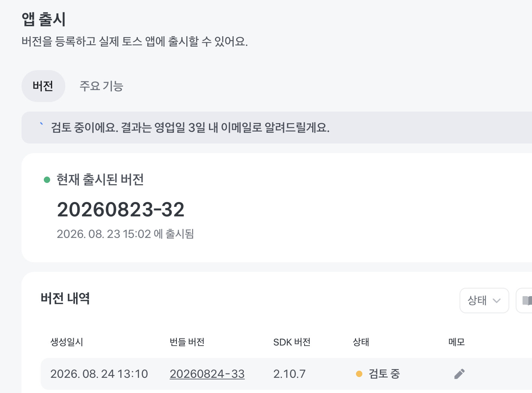
Task: Click the yellow status dot for 검토 중
Action: (x=359, y=374)
